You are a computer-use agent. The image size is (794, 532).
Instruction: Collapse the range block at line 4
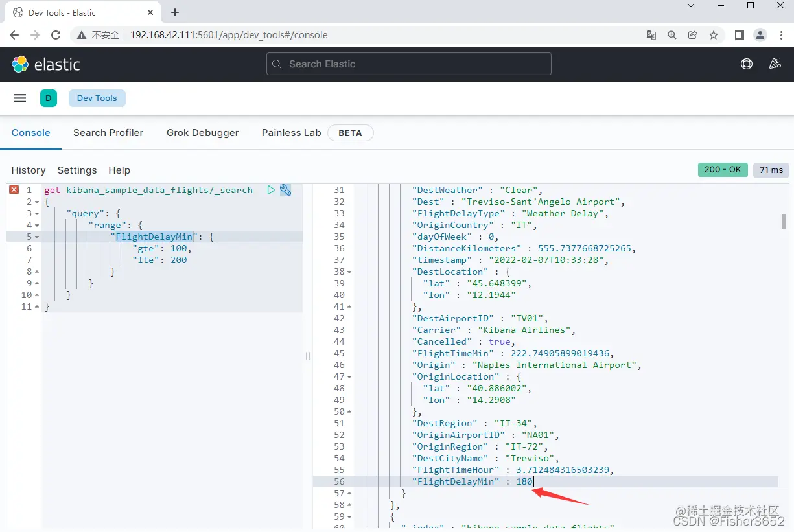click(x=37, y=226)
